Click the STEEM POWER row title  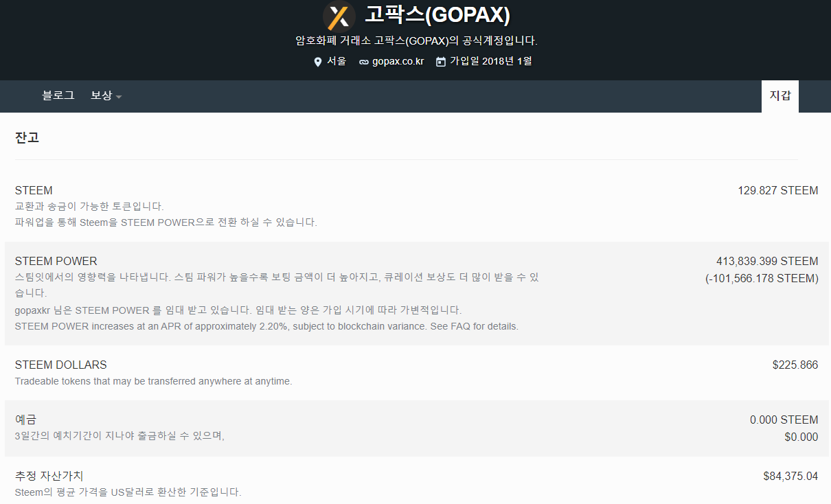[x=56, y=261]
